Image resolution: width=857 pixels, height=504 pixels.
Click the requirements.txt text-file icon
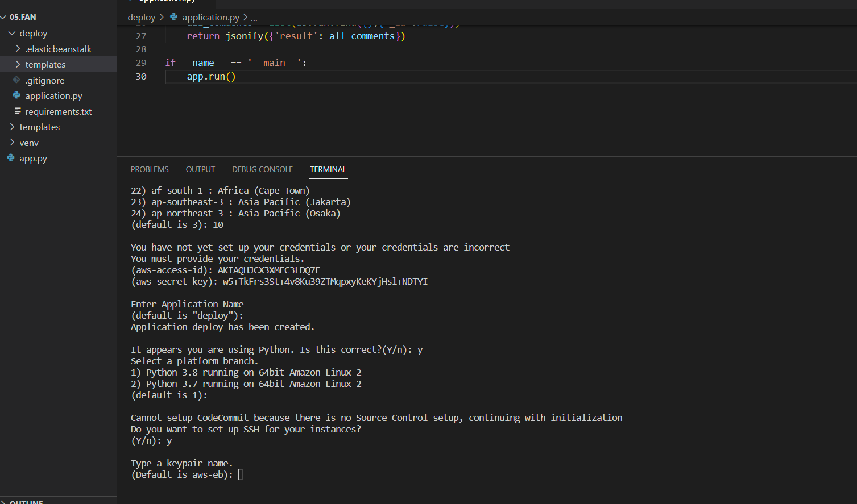pos(18,111)
